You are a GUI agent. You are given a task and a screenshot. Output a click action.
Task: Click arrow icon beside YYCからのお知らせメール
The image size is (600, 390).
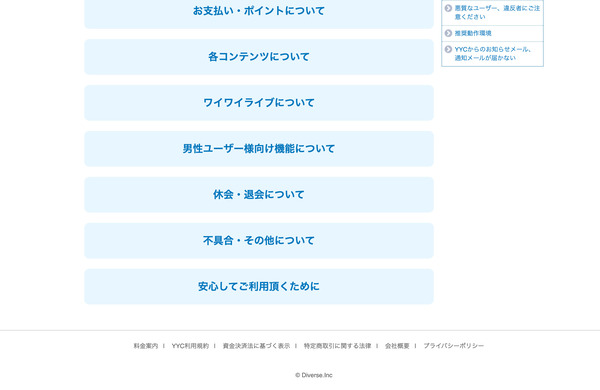[448, 49]
